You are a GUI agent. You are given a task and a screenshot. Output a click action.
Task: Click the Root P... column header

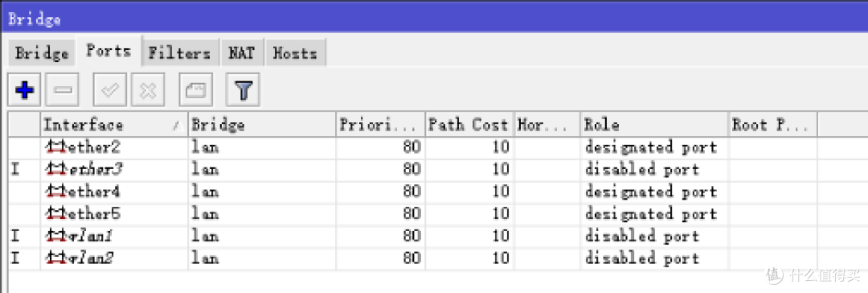(x=773, y=125)
